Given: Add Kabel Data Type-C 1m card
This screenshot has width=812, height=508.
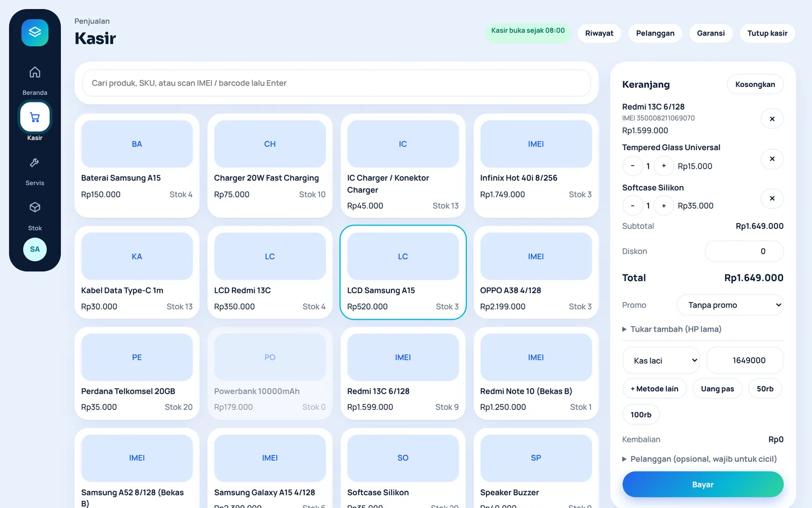Looking at the screenshot, I should 137,272.
